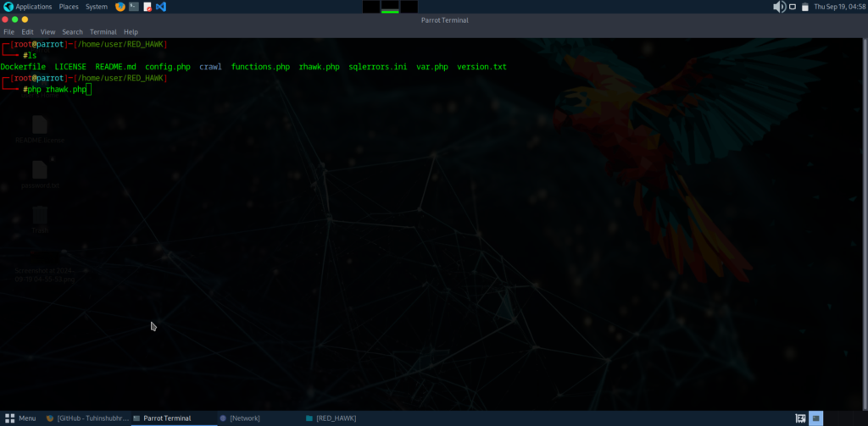Launch Visual Studio Code from top panel
The width and height of the screenshot is (868, 426).
[x=161, y=7]
